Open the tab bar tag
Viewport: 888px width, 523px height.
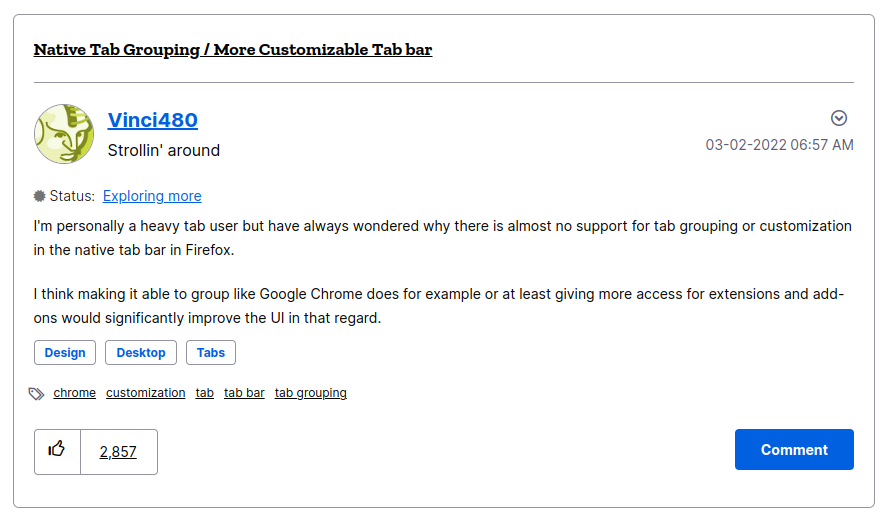pos(244,393)
